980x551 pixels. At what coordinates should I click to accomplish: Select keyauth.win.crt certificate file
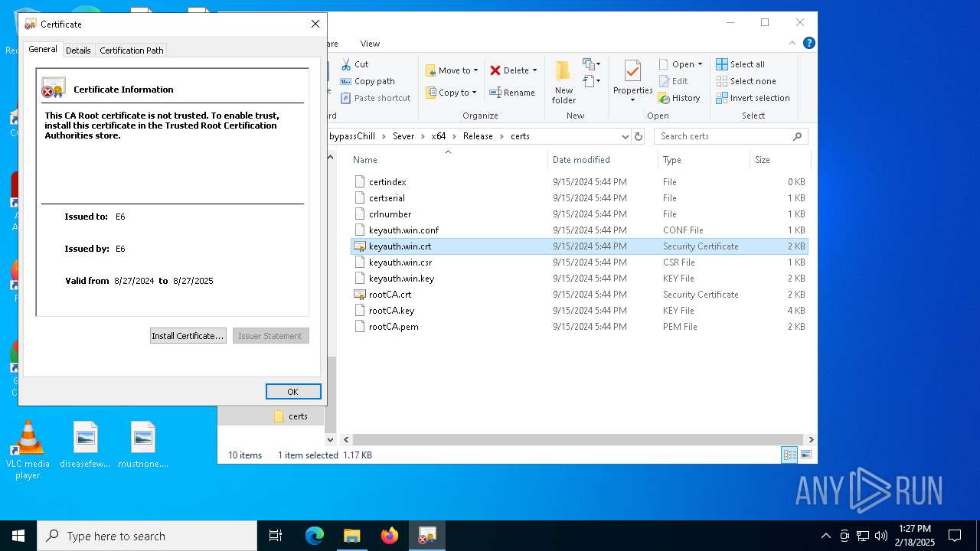pyautogui.click(x=579, y=246)
